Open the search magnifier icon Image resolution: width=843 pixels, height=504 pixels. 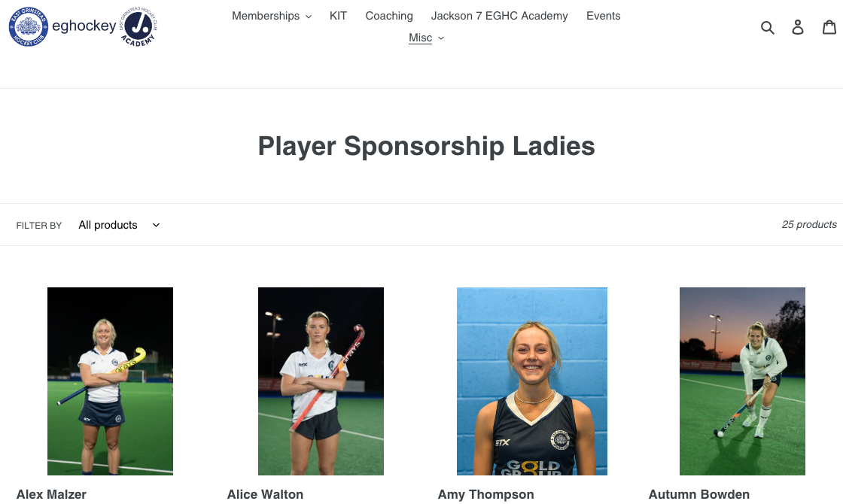tap(767, 27)
